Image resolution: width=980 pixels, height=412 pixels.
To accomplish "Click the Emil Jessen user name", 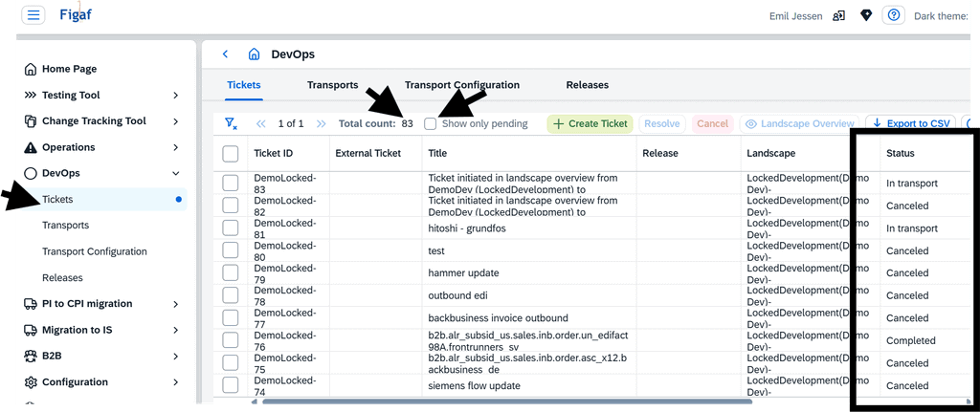I will [x=795, y=15].
